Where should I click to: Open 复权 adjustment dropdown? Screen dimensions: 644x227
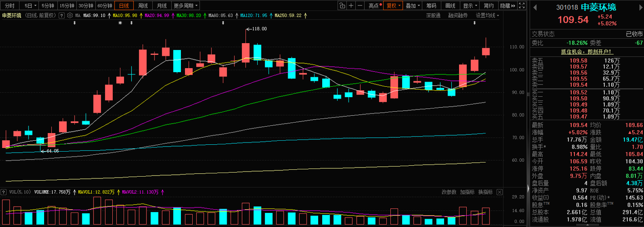coord(394,6)
